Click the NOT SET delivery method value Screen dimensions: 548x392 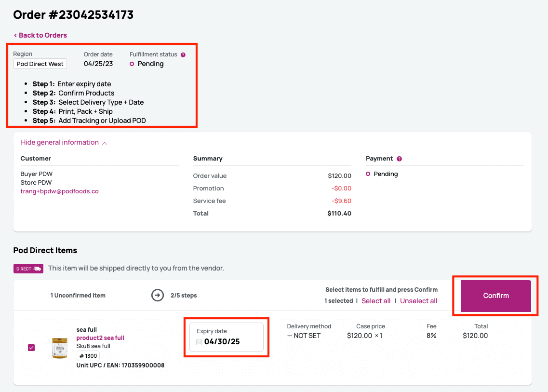[x=304, y=336]
